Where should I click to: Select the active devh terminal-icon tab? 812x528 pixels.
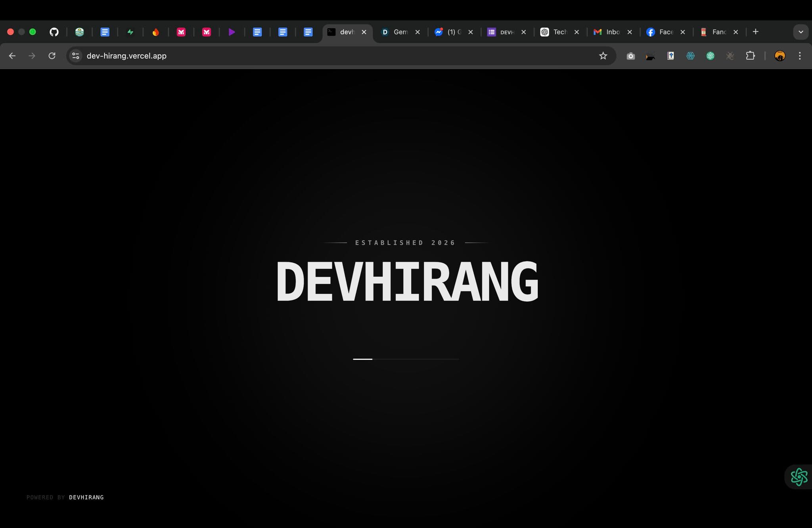(x=342, y=32)
